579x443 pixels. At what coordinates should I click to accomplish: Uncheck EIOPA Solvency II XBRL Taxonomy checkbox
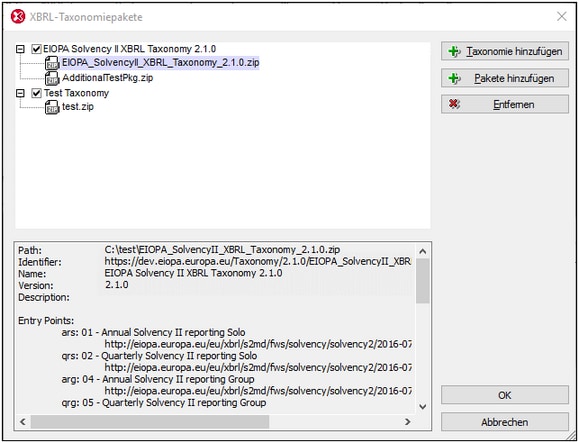click(36, 49)
